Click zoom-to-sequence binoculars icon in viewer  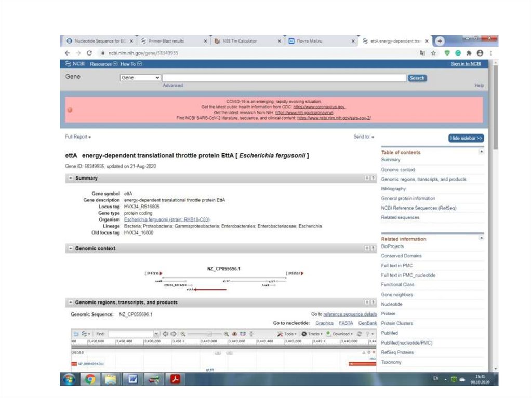coord(234,334)
